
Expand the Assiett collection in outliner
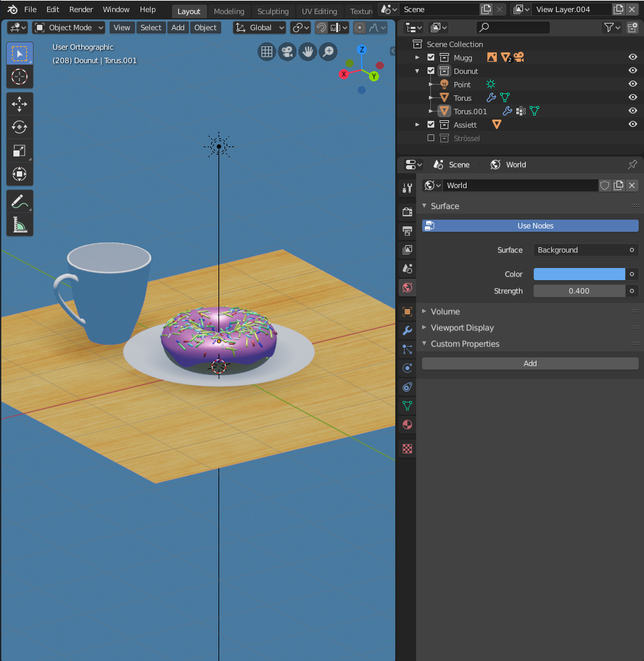(x=417, y=125)
